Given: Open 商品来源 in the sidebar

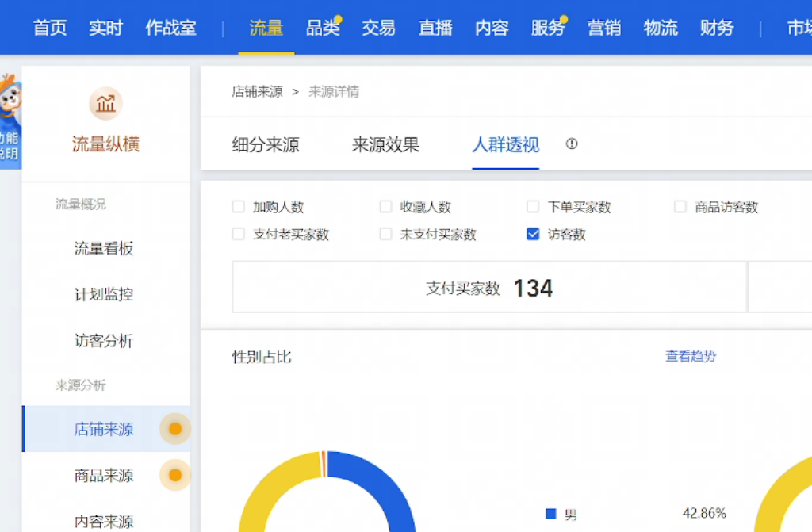Looking at the screenshot, I should [x=104, y=476].
